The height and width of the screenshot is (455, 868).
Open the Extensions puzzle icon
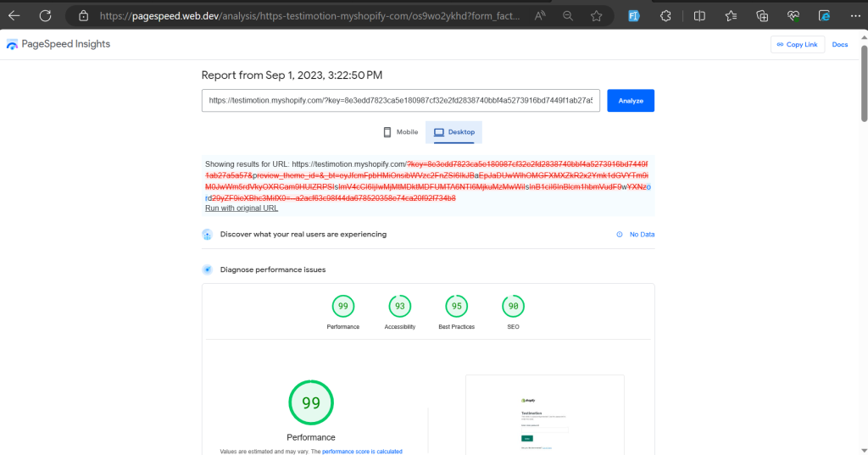click(665, 16)
